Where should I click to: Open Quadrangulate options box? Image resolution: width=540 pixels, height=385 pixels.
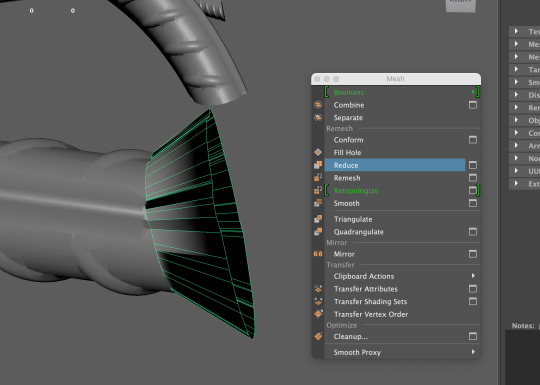tap(473, 232)
